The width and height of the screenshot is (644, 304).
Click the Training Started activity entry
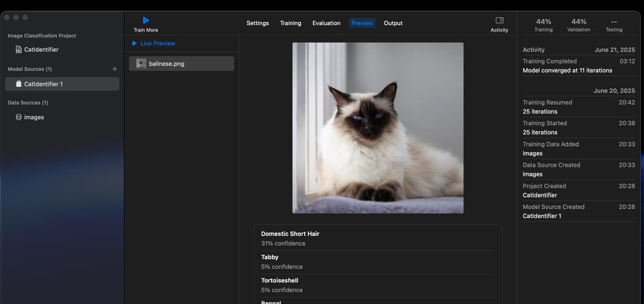(x=579, y=128)
